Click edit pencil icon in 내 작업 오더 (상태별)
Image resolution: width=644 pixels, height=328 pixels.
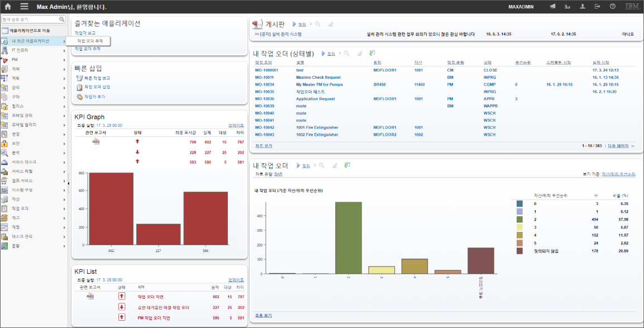pyautogui.click(x=359, y=54)
